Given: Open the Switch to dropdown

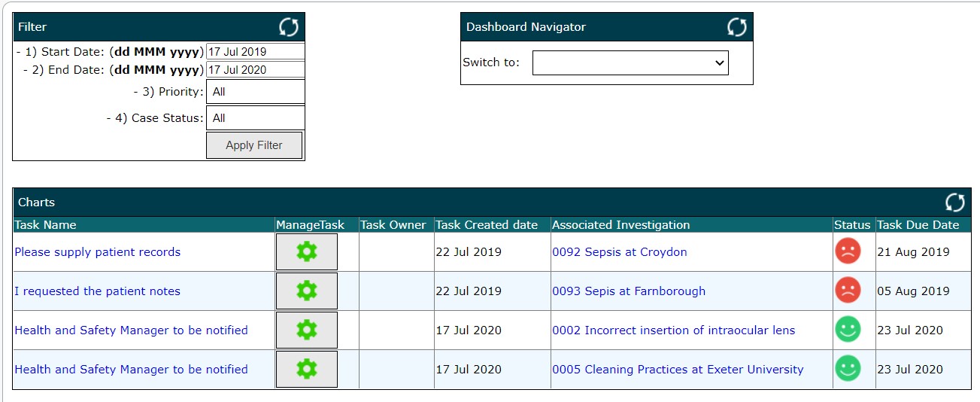Looking at the screenshot, I should pos(630,63).
